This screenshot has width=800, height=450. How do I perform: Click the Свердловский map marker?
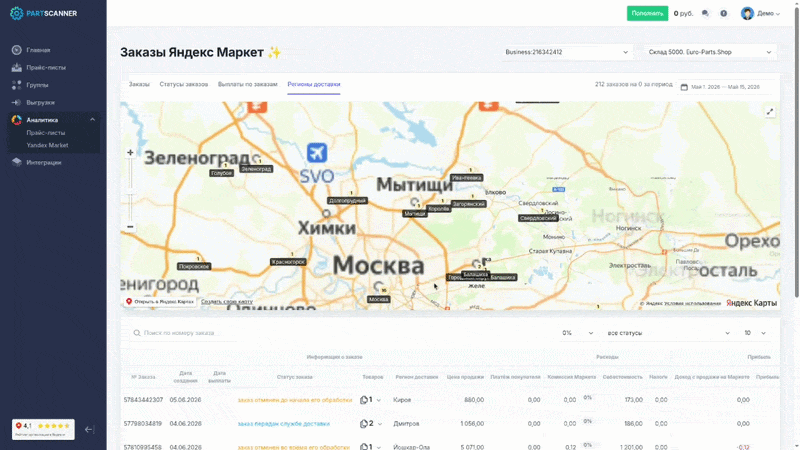pos(538,218)
